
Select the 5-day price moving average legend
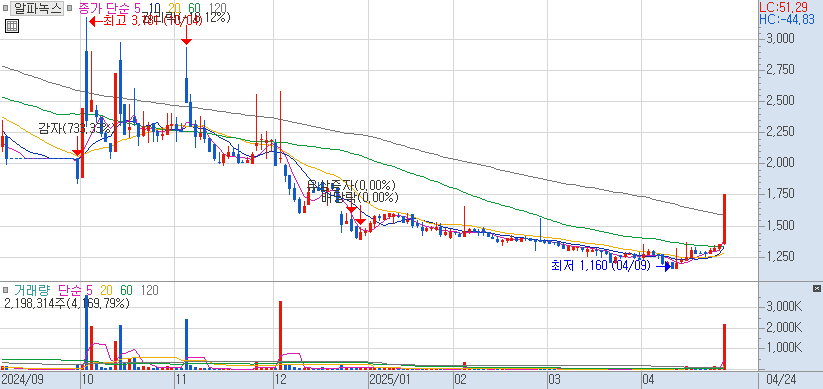tap(137, 8)
